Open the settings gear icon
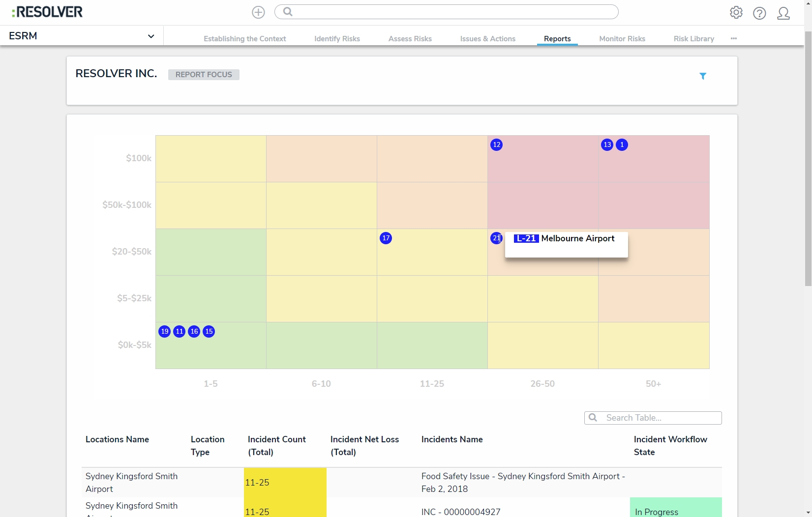The height and width of the screenshot is (517, 812). click(736, 12)
